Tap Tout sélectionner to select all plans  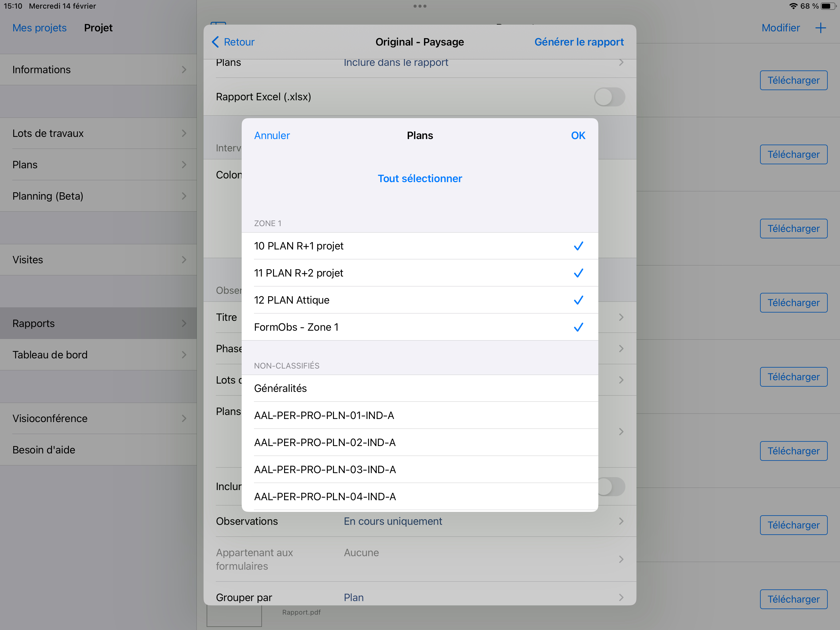click(420, 179)
